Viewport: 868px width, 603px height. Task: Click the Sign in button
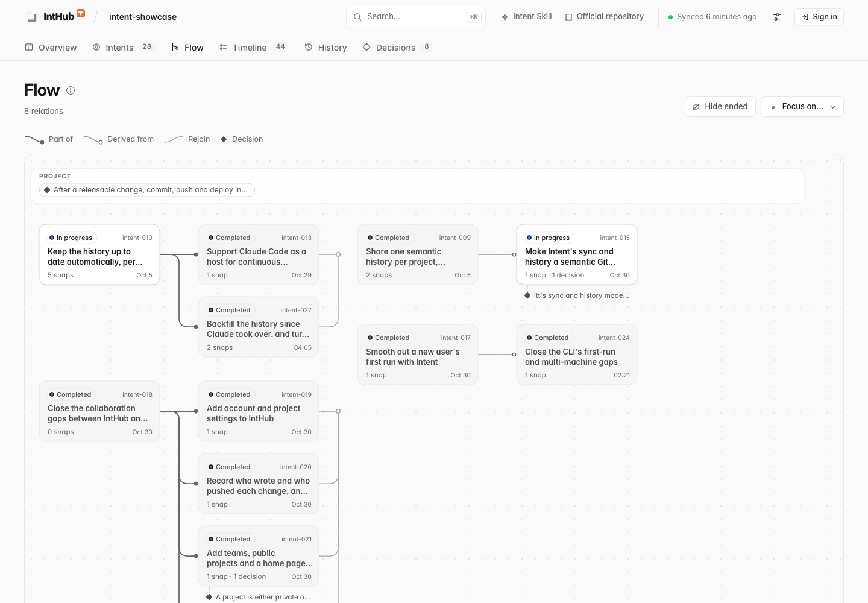(819, 17)
